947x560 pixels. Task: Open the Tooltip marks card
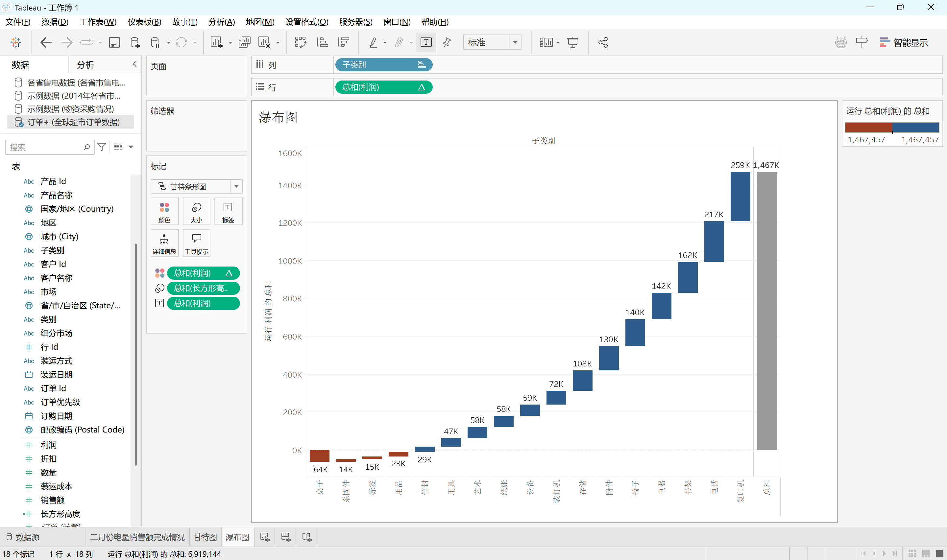click(196, 244)
